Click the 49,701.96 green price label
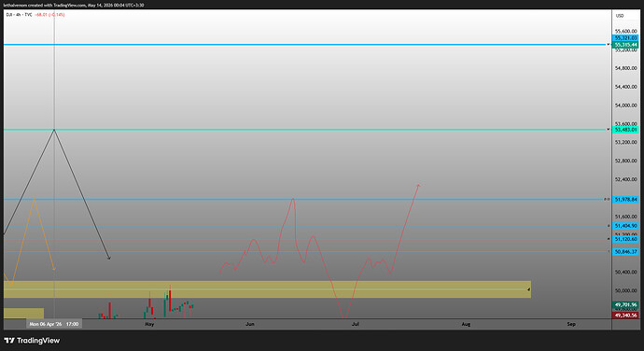 pos(625,304)
